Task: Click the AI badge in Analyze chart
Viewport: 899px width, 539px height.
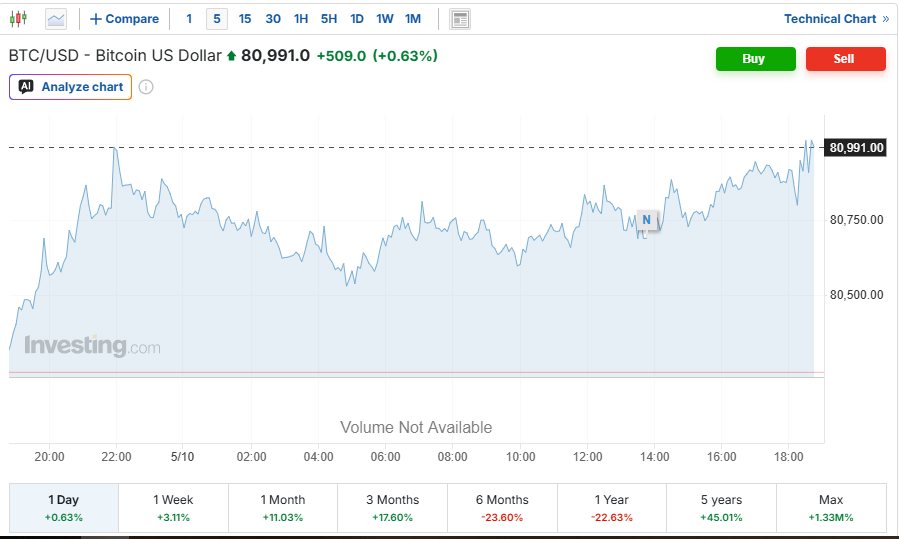Action: [26, 87]
